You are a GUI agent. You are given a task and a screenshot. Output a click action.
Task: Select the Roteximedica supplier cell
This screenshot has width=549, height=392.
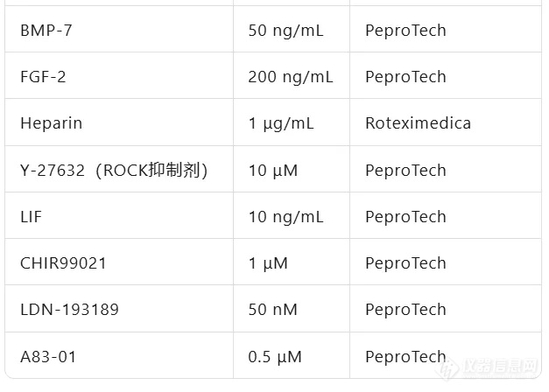(x=418, y=123)
